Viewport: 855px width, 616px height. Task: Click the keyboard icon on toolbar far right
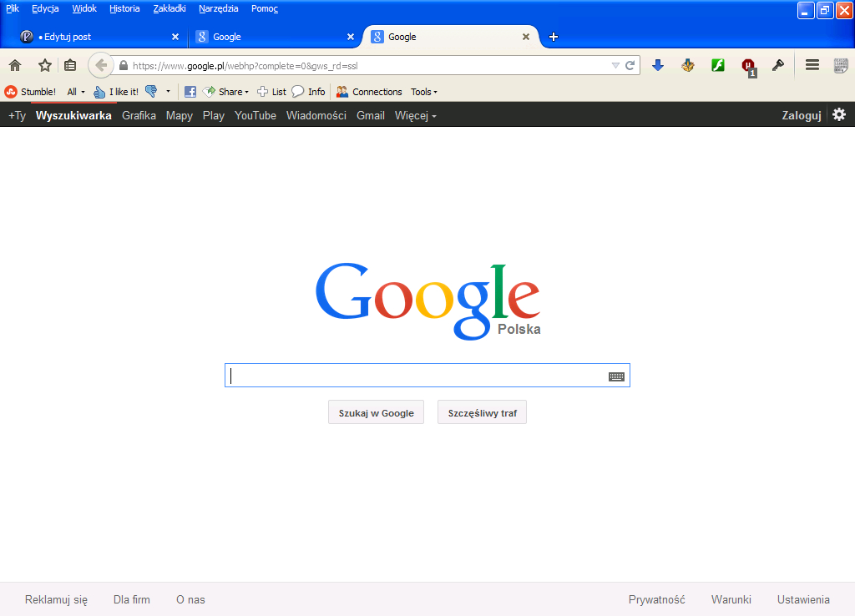click(x=841, y=66)
